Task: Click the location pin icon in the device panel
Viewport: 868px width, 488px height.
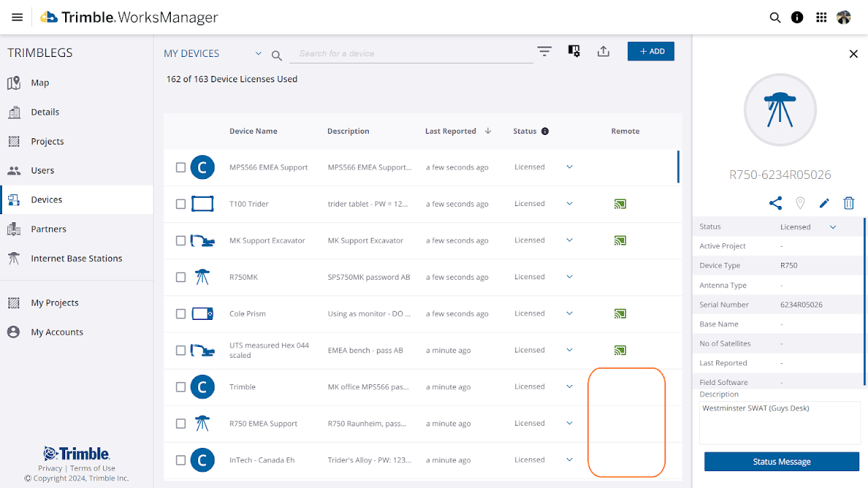Action: (800, 203)
